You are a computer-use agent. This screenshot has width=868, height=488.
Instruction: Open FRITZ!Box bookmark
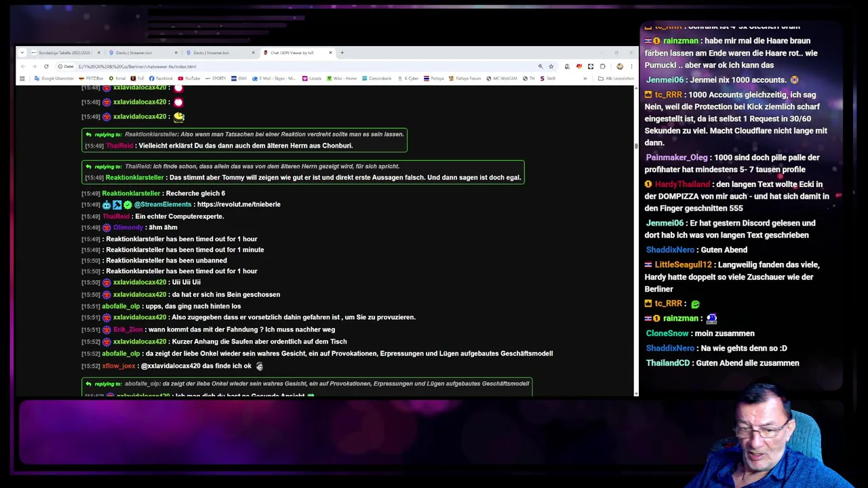[92, 79]
